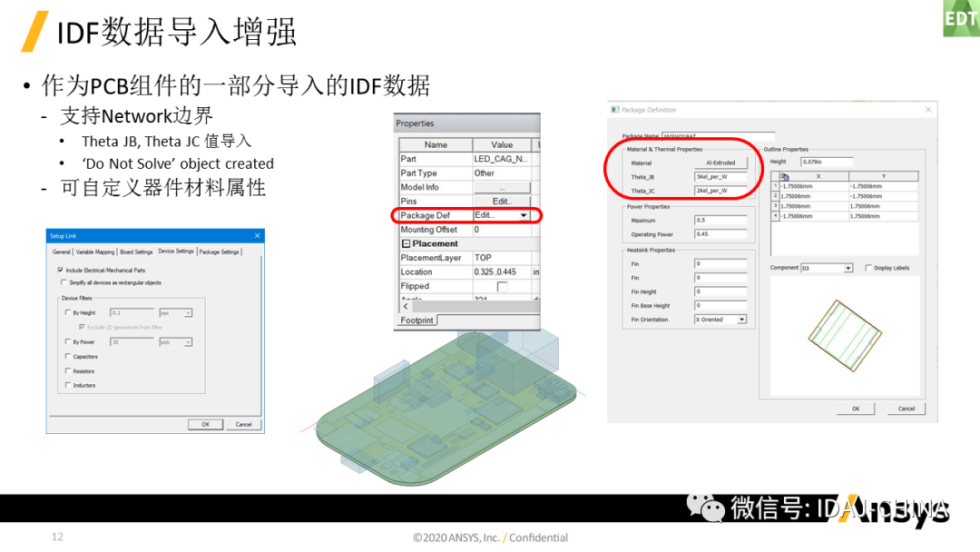Viewport: 980px width, 552px height.
Task: Click OK in the Setup Link dialog
Action: pyautogui.click(x=206, y=425)
